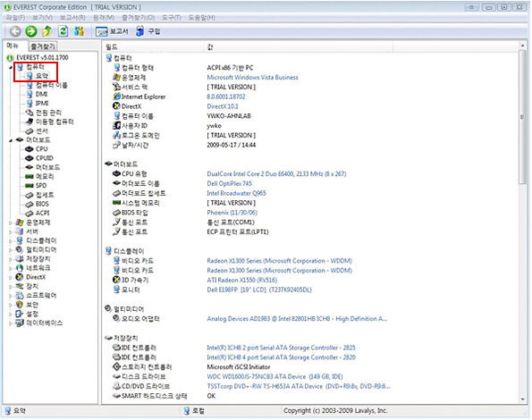
Task: Expand the DirectX tree node
Action: tap(10, 278)
